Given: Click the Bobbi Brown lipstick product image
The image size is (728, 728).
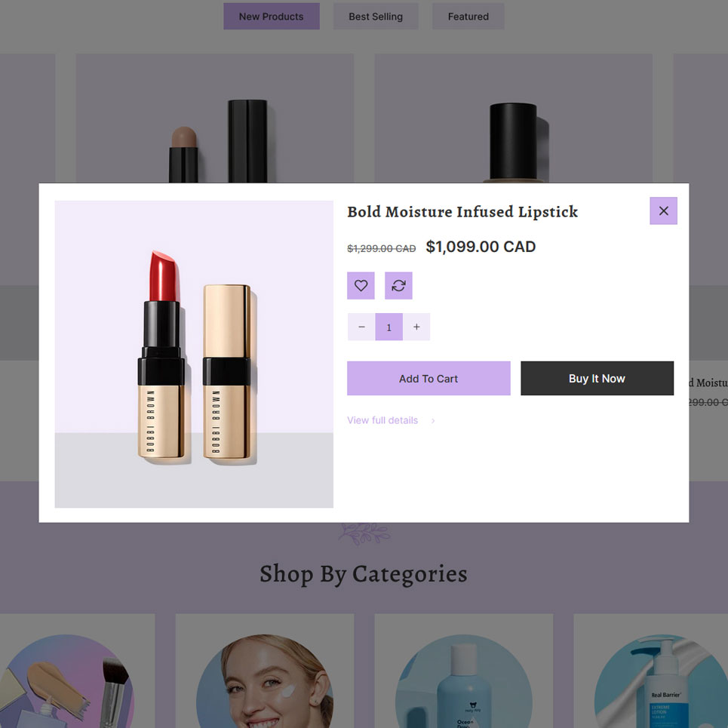Looking at the screenshot, I should click(194, 355).
